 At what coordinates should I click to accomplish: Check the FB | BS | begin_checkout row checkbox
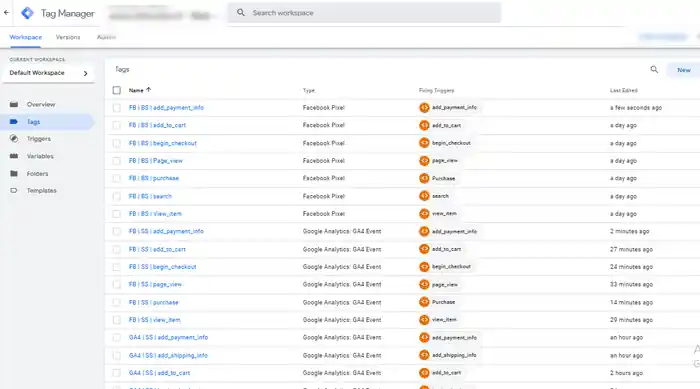click(x=117, y=143)
